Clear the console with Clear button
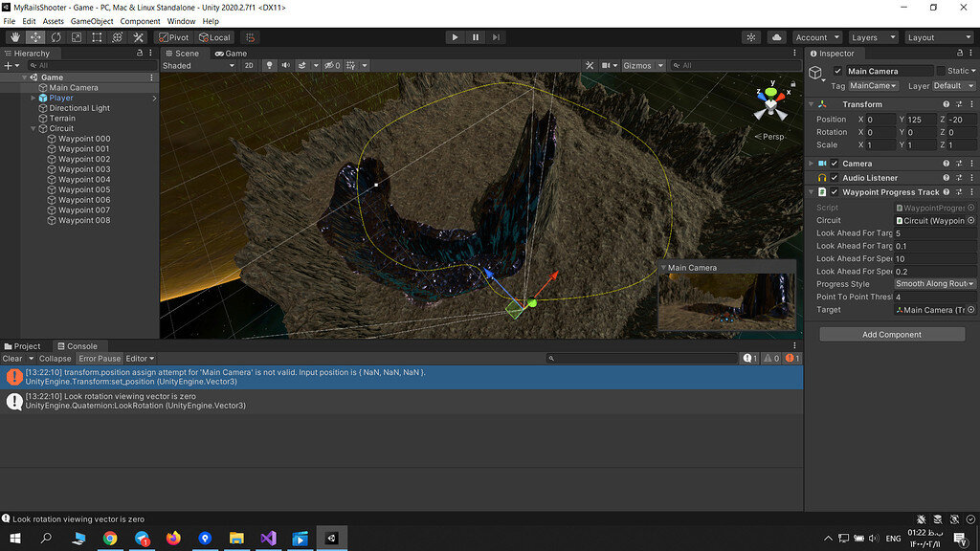Image resolution: width=980 pixels, height=551 pixels. click(12, 359)
